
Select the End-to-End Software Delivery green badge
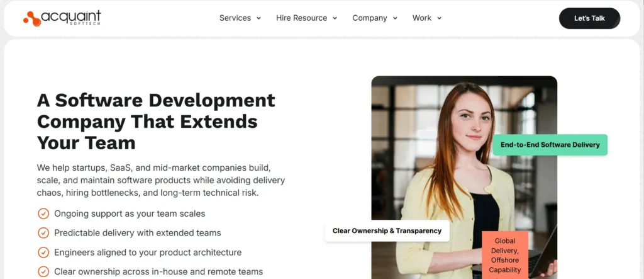(550, 145)
